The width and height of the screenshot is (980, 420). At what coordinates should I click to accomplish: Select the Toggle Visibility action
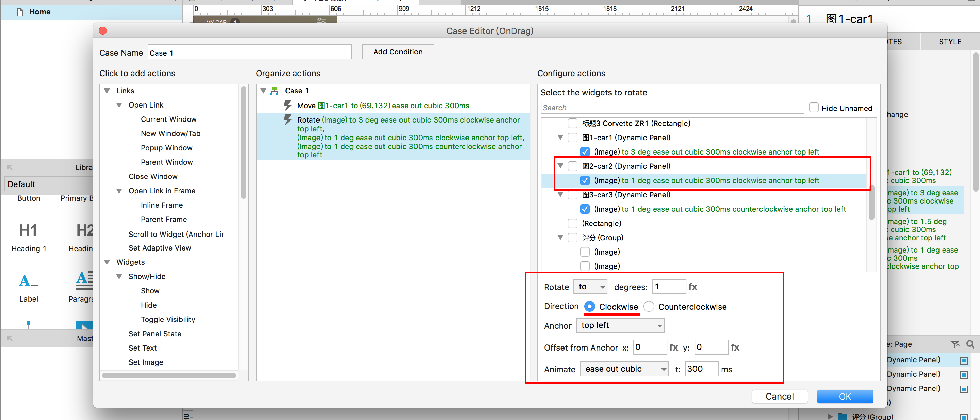point(168,319)
